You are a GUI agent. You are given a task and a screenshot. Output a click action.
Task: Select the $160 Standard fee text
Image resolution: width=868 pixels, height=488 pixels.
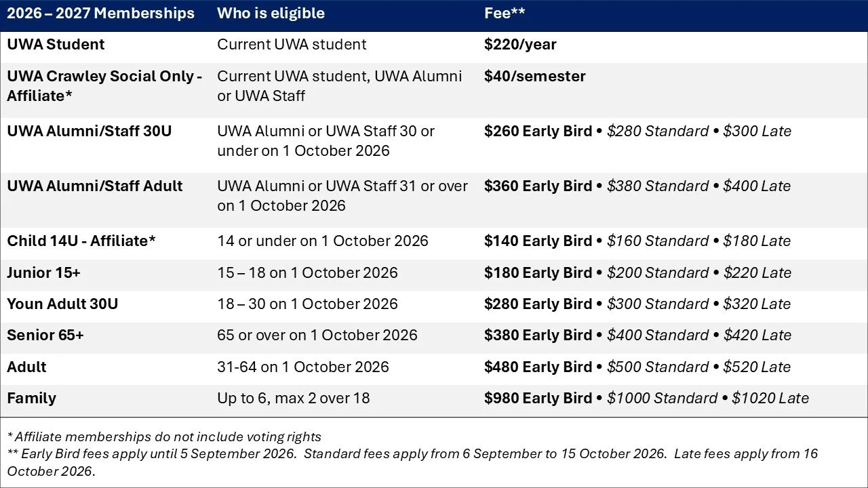click(658, 241)
